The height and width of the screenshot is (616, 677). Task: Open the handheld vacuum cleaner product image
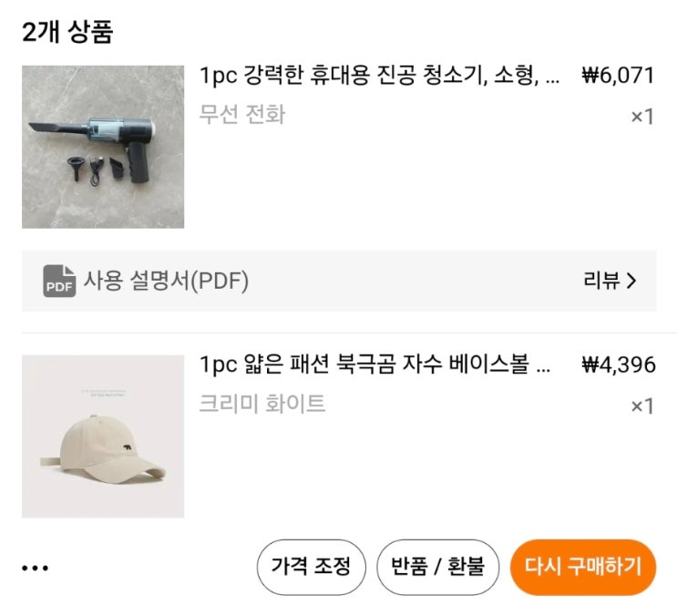point(103,147)
